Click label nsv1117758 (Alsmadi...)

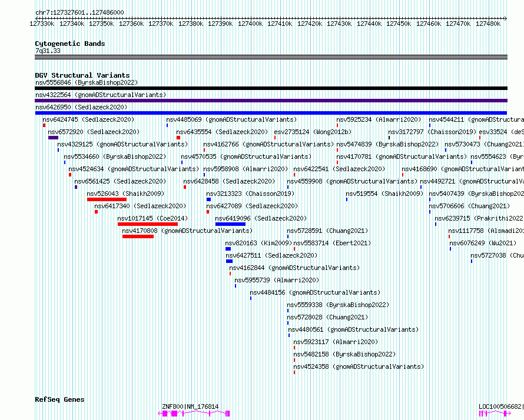pyautogui.click(x=486, y=231)
